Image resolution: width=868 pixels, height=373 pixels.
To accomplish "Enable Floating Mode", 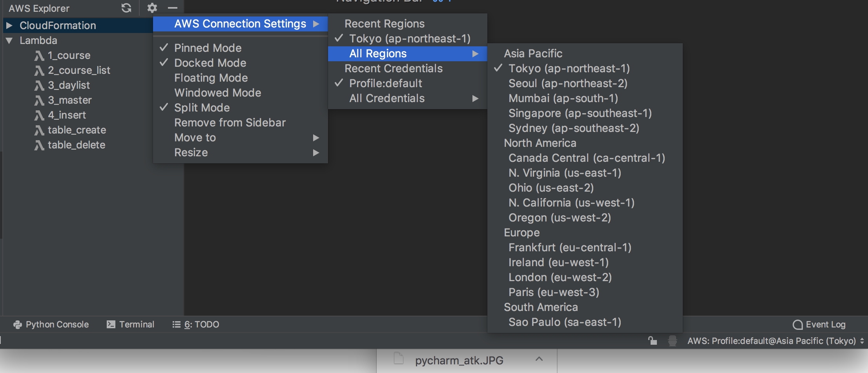I will [x=240, y=78].
